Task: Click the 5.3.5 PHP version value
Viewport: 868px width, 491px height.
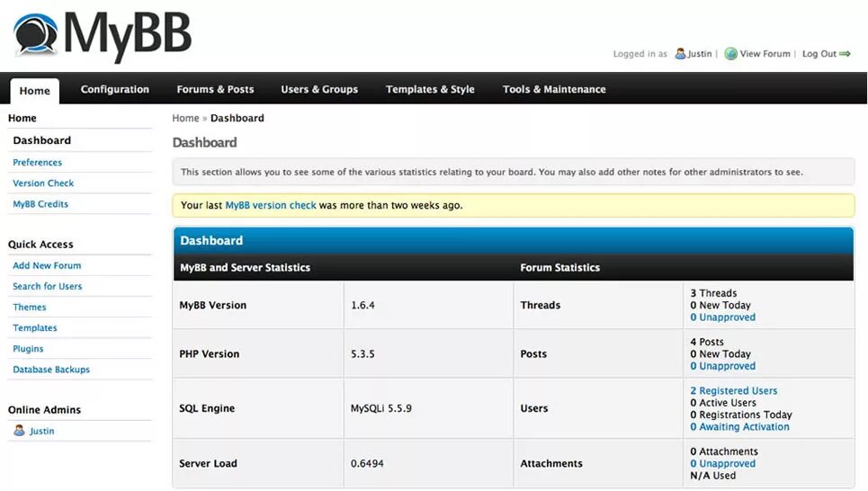Action: tap(362, 353)
